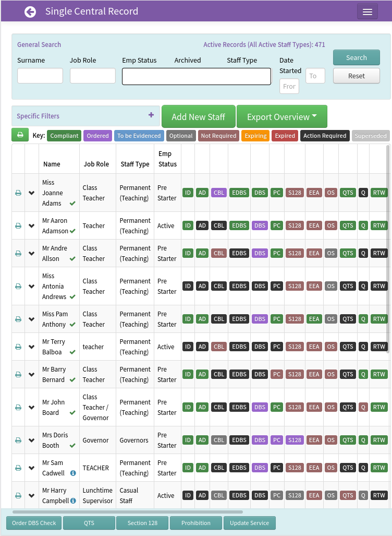Print Mr Aaron Adamson record
The width and height of the screenshot is (392, 536).
pyautogui.click(x=18, y=226)
